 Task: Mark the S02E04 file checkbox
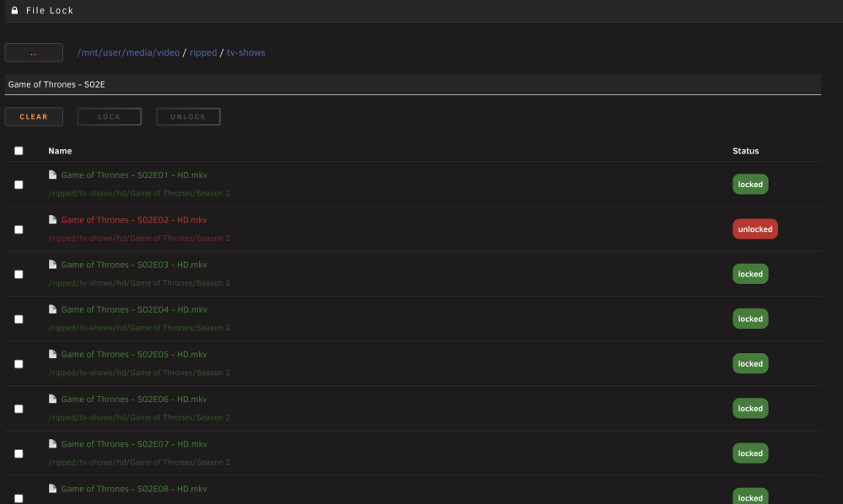coord(19,319)
